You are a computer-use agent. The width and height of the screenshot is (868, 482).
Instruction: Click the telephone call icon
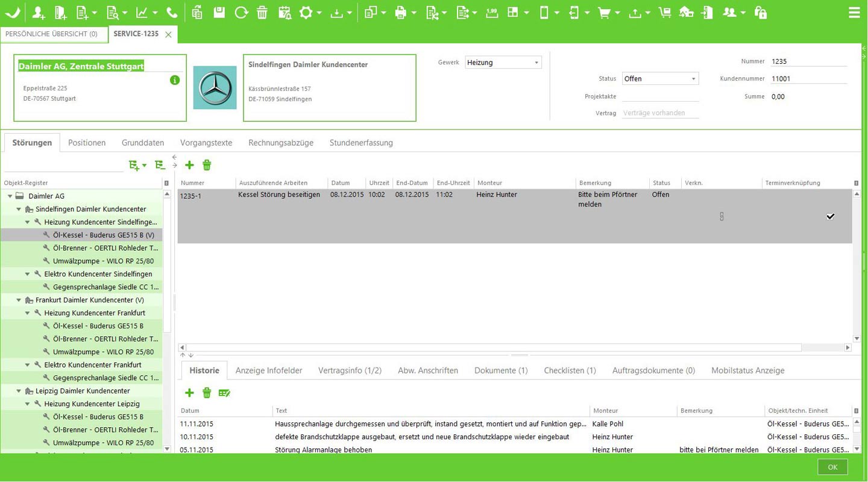[172, 12]
